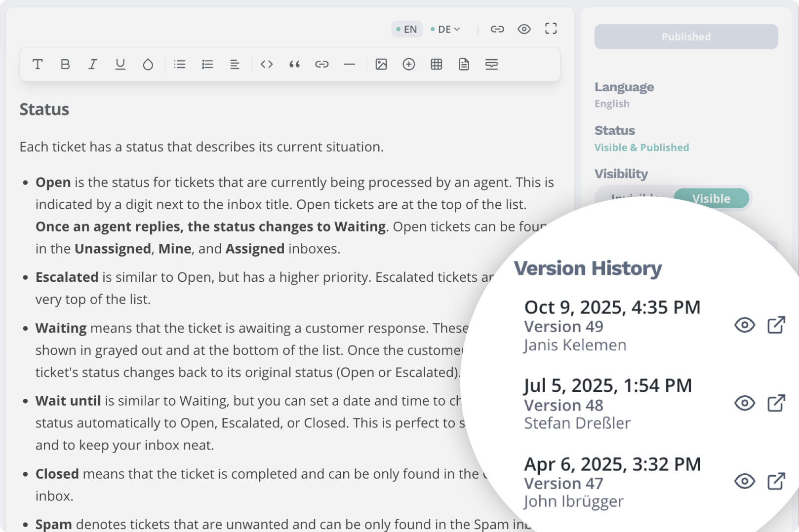Image resolution: width=799 pixels, height=532 pixels.
Task: Set visibility toggle to Visible
Action: tap(711, 198)
